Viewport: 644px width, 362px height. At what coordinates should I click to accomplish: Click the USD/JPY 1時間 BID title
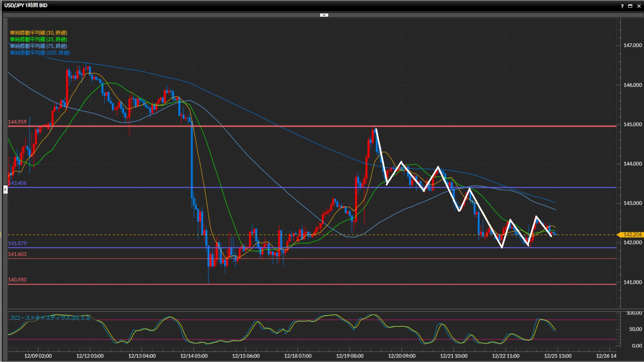tap(26, 5)
